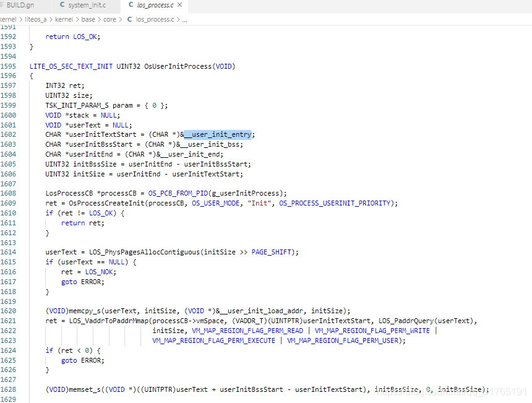The height and width of the screenshot is (403, 532).
Task: Switch to the BUILD.gn tab
Action: (20, 5)
